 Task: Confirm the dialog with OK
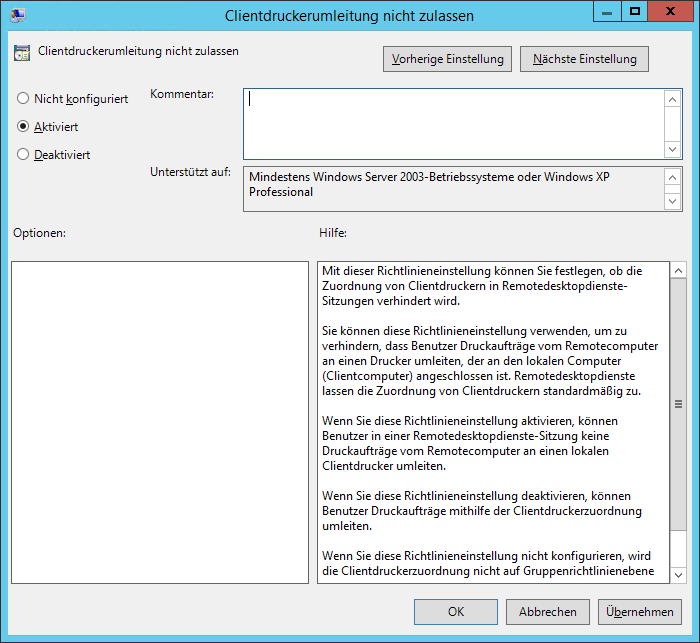(x=456, y=612)
